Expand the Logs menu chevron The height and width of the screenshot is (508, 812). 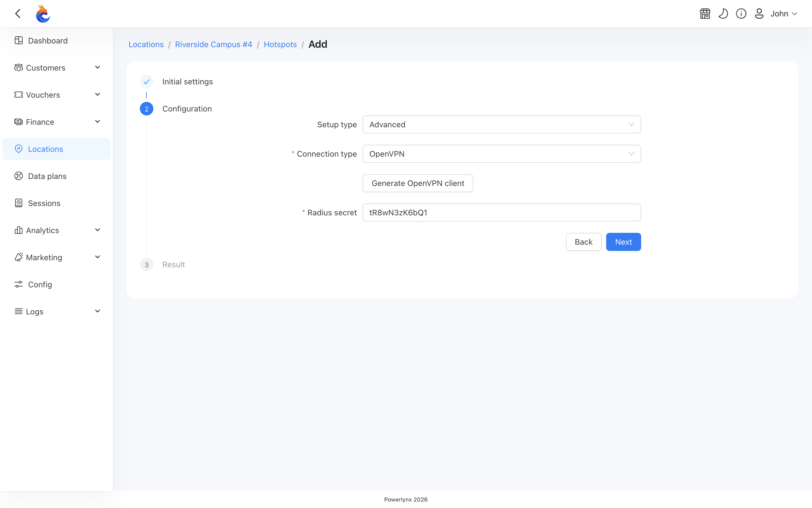point(98,311)
